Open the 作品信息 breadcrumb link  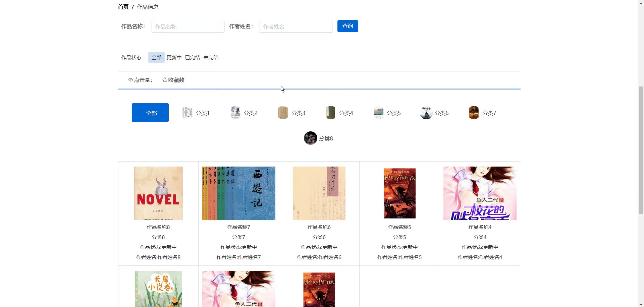pyautogui.click(x=148, y=7)
